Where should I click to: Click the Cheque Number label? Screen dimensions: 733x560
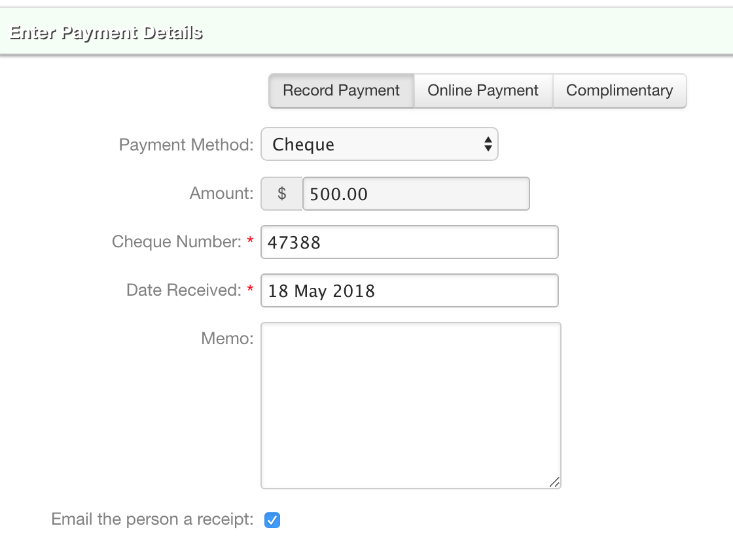pos(177,241)
